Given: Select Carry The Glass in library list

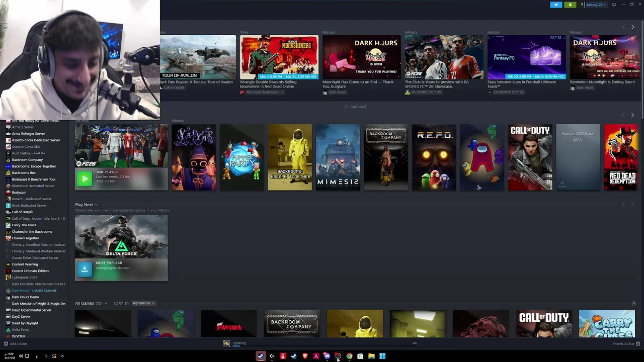Looking at the screenshot, I should [24, 225].
